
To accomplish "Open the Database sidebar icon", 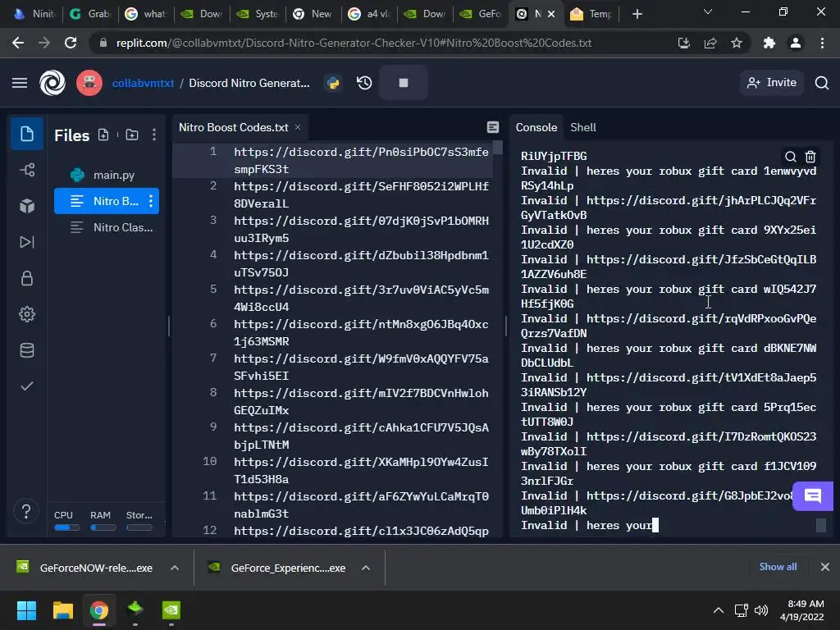I will coord(27,350).
